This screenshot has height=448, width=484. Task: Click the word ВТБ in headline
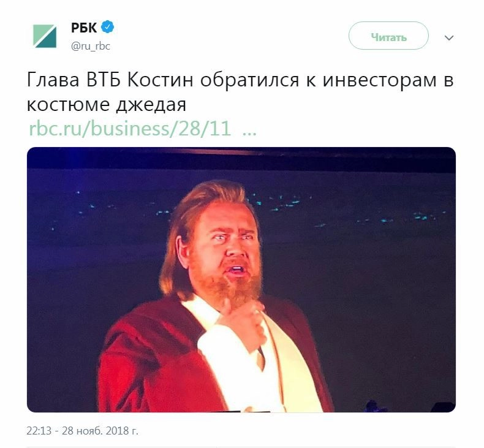coord(104,80)
